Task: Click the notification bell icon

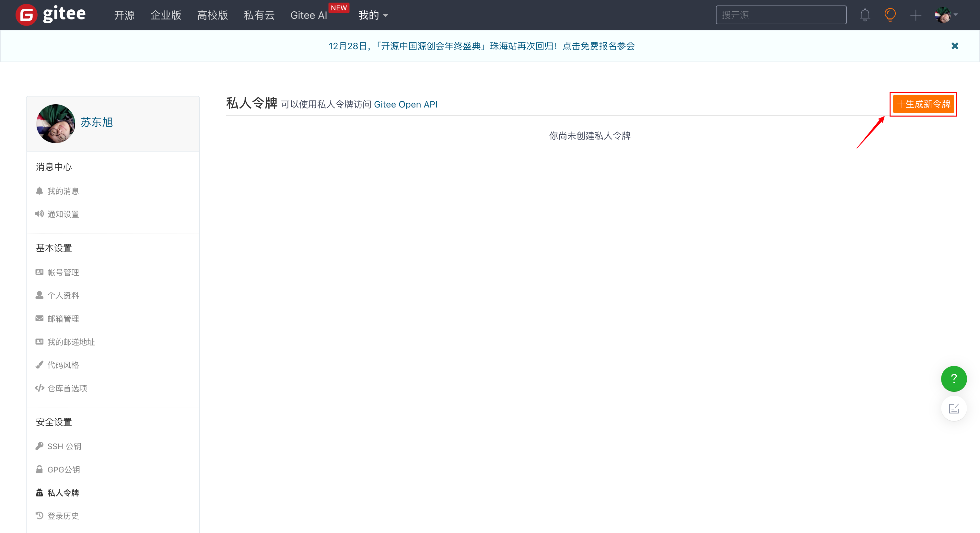Action: point(864,15)
